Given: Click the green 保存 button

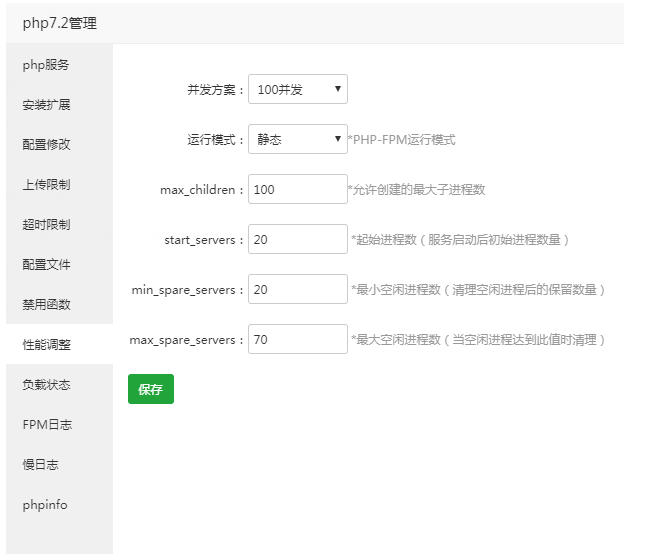Looking at the screenshot, I should [151, 389].
